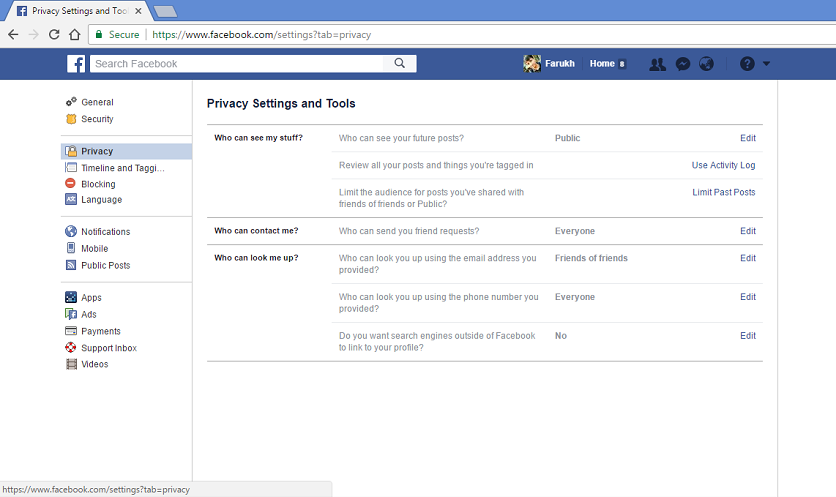Open Ads settings label
This screenshot has height=497, width=836.
point(89,314)
